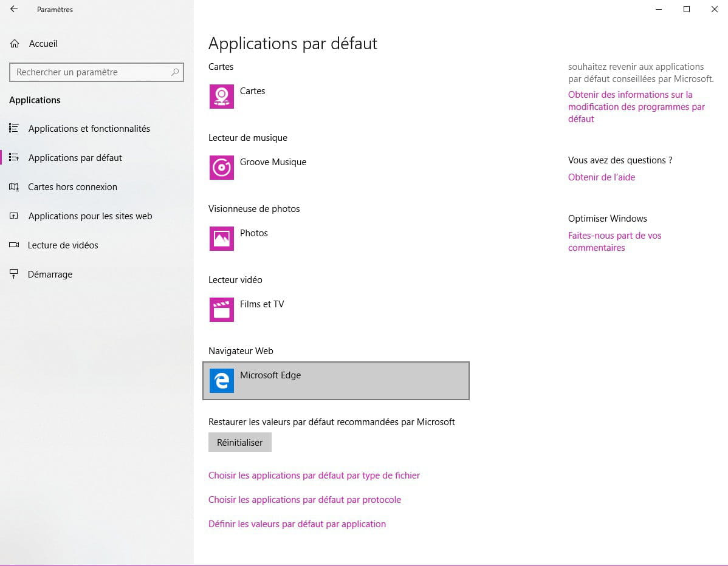
Task: Click the Navigateur Web heading
Action: [241, 351]
